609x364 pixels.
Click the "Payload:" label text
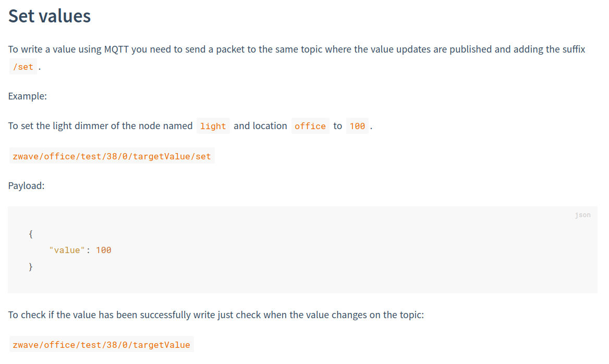click(x=26, y=186)
